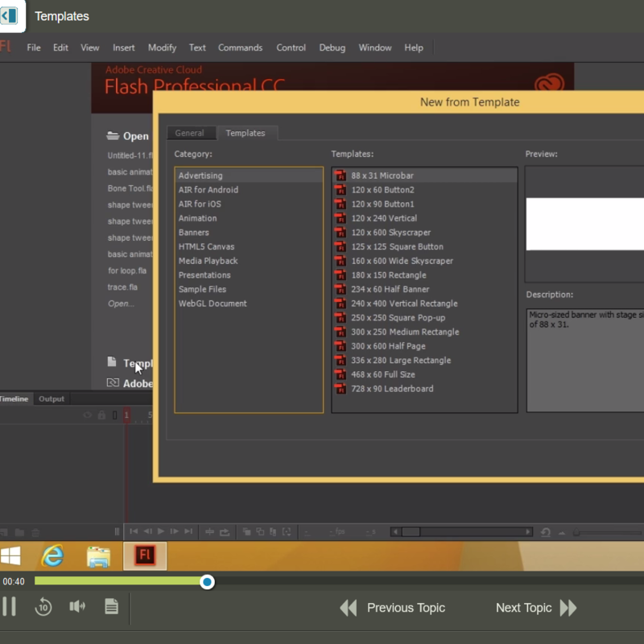Click the volume speaker icon
Viewport: 644px width, 644px height.
77,606
